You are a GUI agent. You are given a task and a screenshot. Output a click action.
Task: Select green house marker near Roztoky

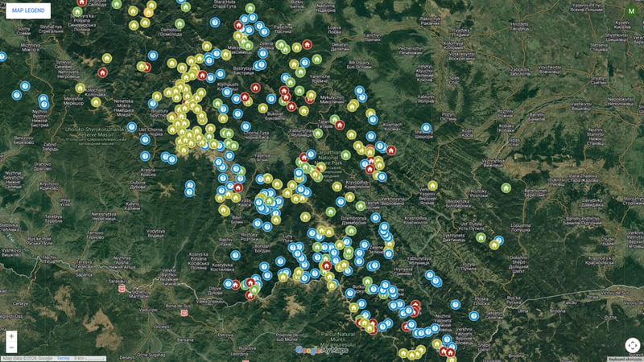click(506, 187)
